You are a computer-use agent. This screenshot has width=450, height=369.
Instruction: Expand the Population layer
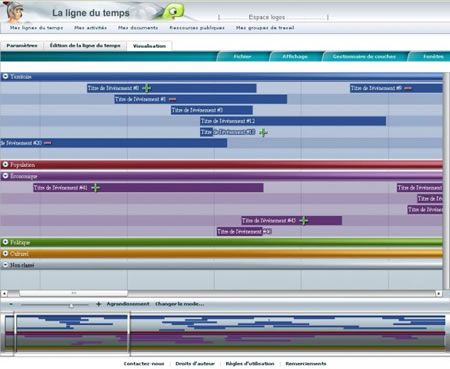[x=5, y=164]
